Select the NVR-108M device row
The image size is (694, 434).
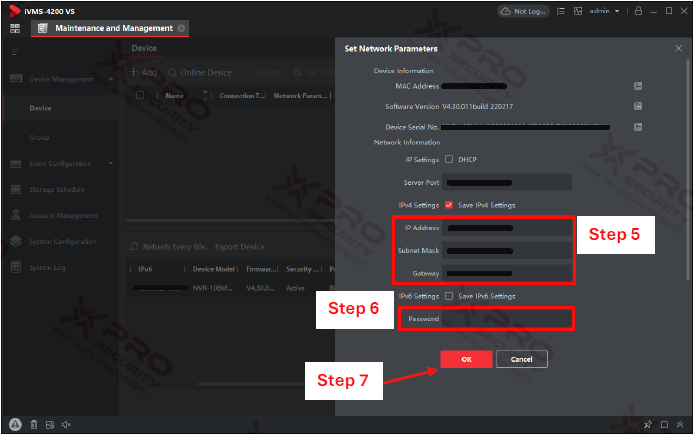click(230, 288)
